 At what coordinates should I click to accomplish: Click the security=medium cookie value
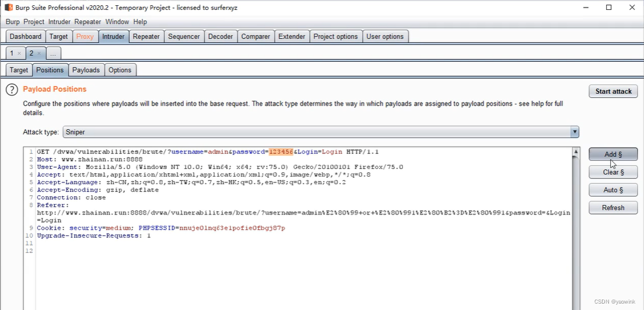pyautogui.click(x=117, y=228)
